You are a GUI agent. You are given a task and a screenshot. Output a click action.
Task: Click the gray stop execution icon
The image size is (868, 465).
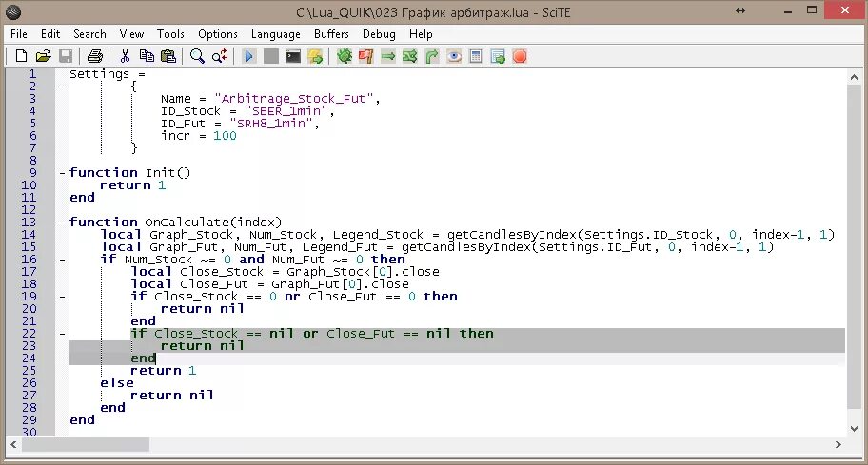pos(270,56)
